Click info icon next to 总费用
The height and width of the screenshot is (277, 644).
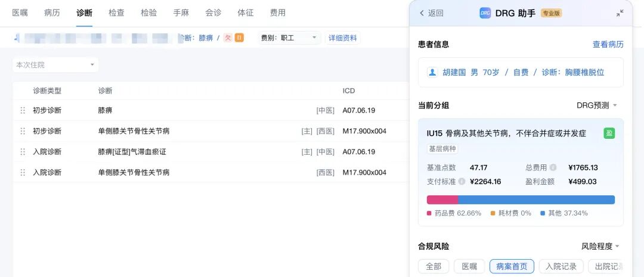[x=553, y=167]
